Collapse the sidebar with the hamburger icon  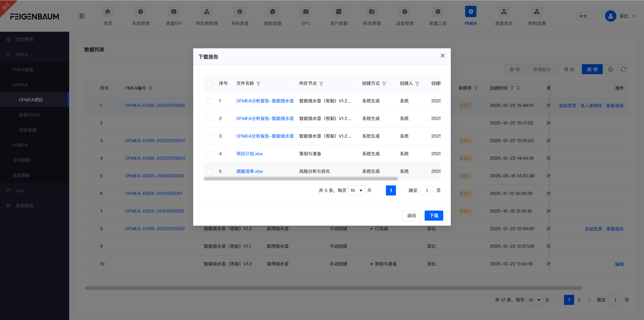click(82, 16)
